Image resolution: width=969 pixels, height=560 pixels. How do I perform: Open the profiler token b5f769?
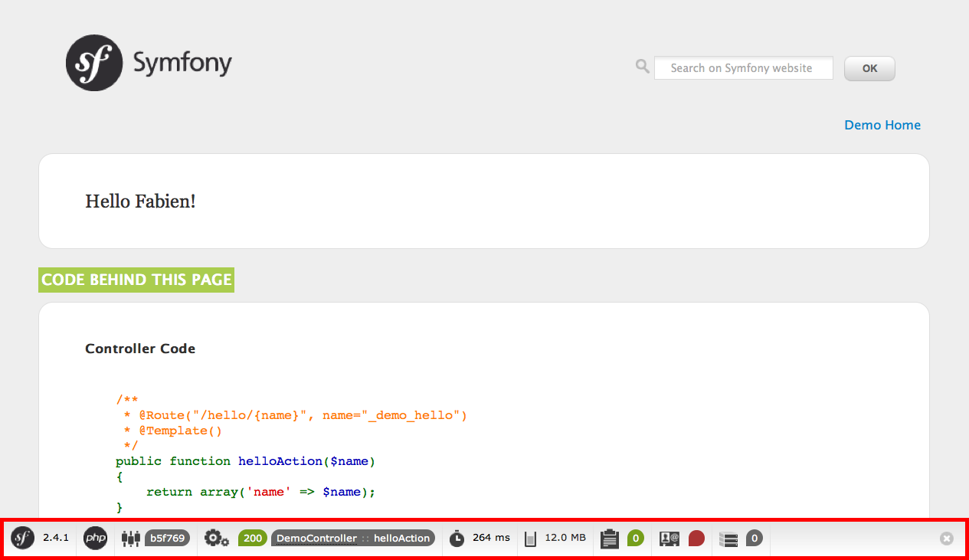click(x=168, y=539)
